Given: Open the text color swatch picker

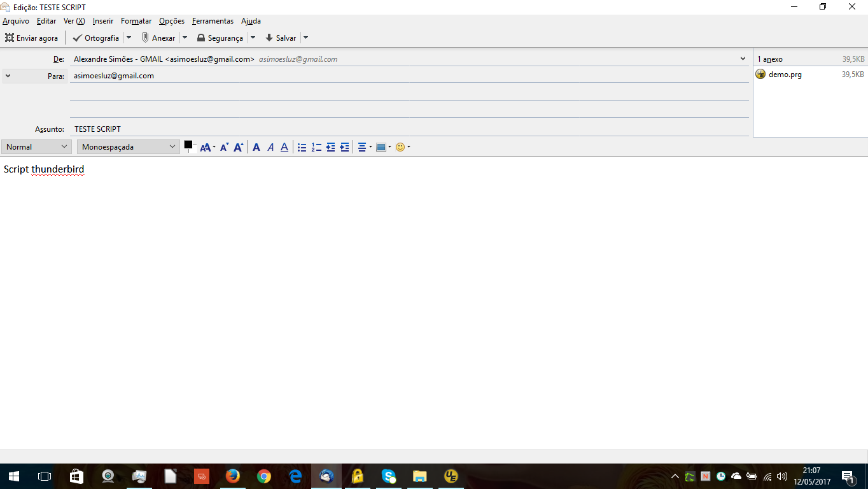Looking at the screenshot, I should click(188, 145).
